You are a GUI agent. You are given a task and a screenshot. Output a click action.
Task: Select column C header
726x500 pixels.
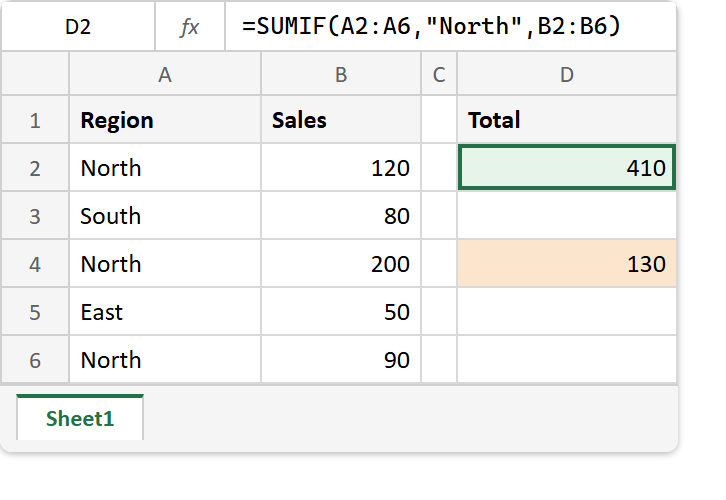tap(439, 74)
